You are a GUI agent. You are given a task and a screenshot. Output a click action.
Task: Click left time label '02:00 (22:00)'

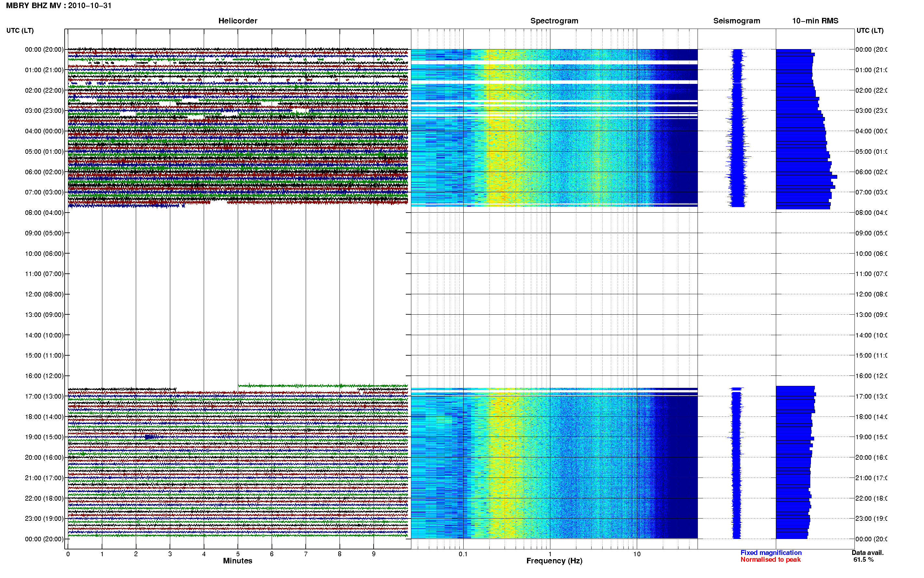tap(44, 90)
